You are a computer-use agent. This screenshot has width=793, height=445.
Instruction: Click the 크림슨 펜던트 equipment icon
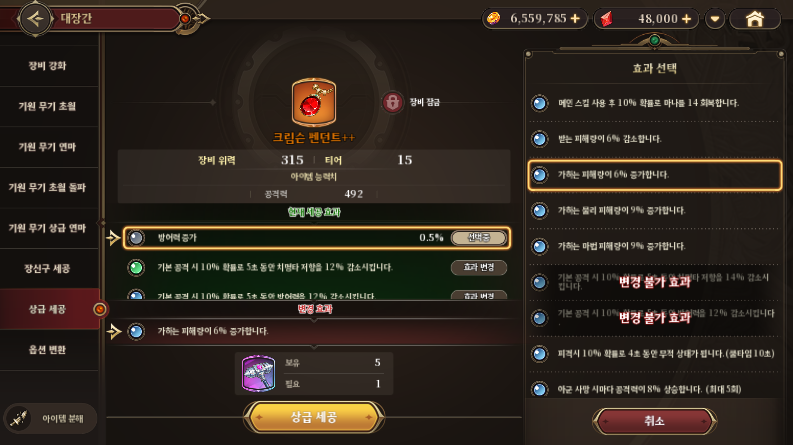click(314, 102)
